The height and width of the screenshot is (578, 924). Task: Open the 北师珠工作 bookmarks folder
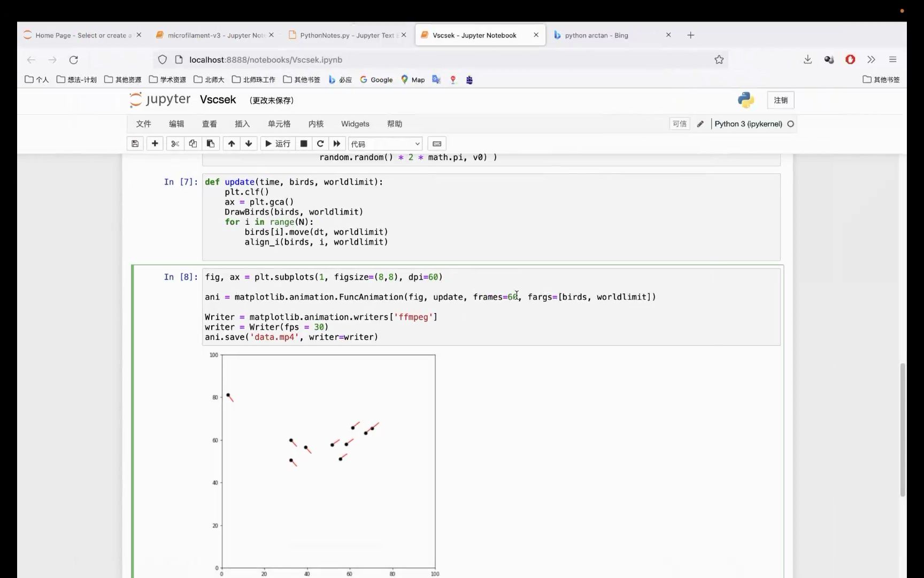coord(253,80)
